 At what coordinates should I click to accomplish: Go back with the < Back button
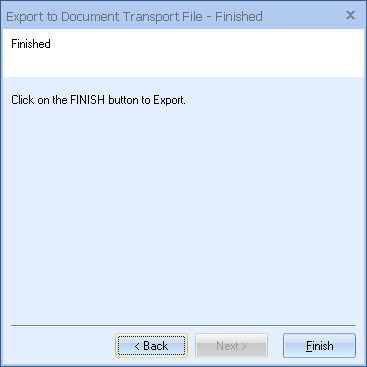(x=151, y=346)
